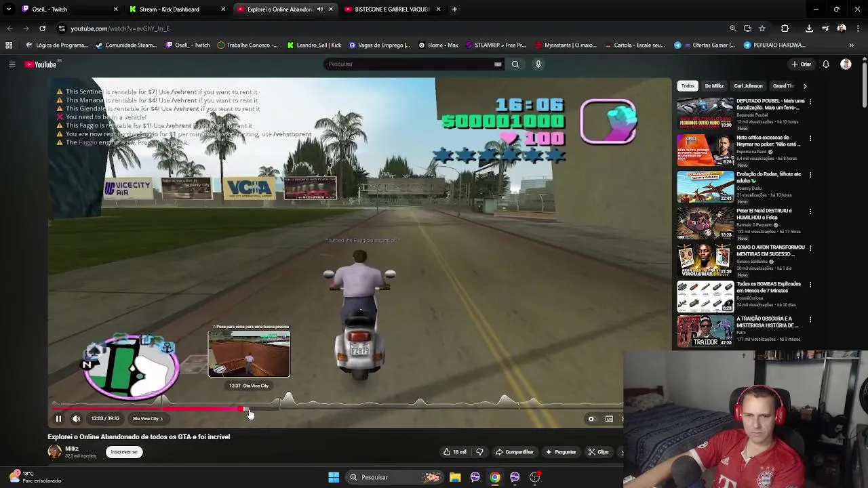
Task: Start voice search with microphone icon
Action: pyautogui.click(x=538, y=64)
